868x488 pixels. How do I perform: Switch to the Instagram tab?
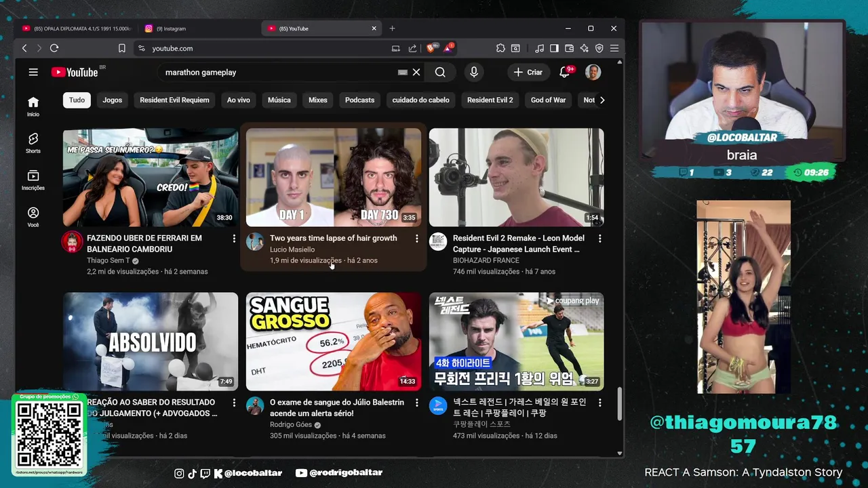(x=199, y=28)
